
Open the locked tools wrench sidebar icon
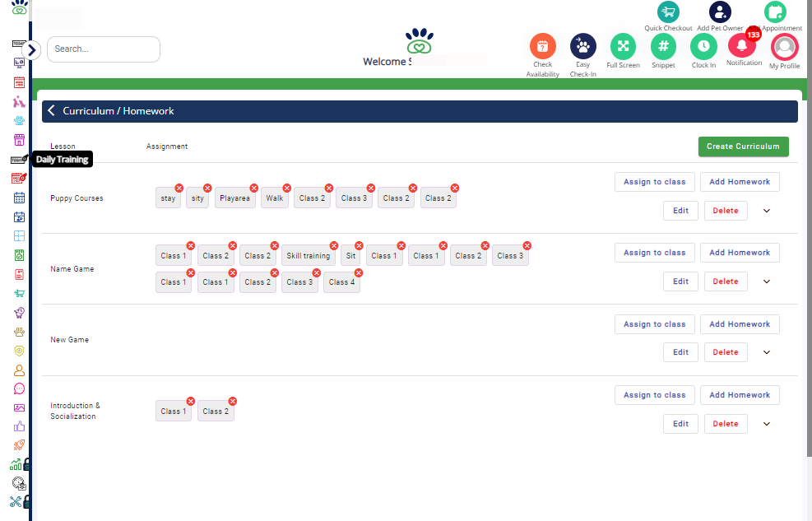coord(19,501)
